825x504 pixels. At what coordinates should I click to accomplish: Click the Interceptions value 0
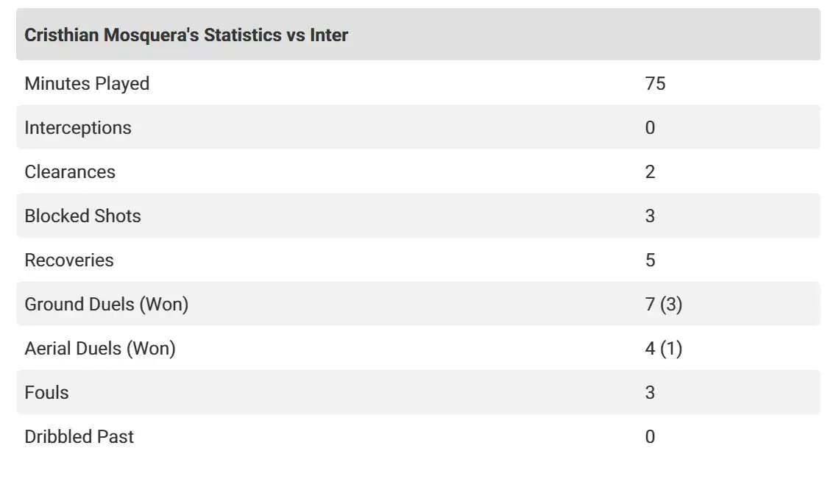pos(650,127)
